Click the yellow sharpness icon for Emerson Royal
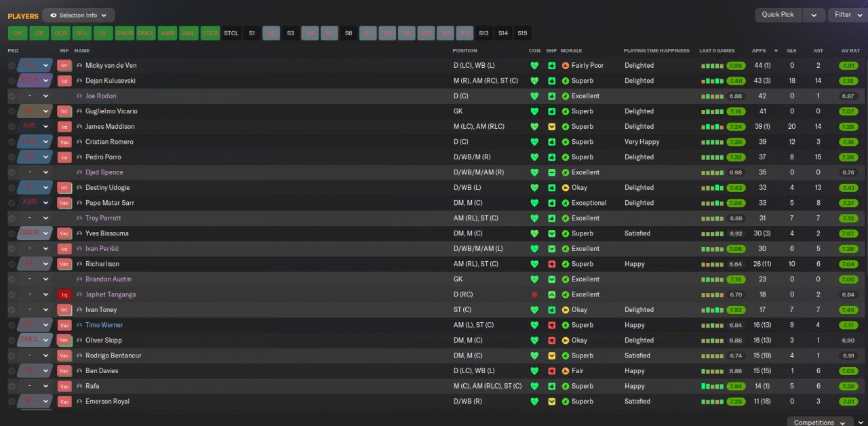Screen dimensions: 868x426 pos(552,402)
